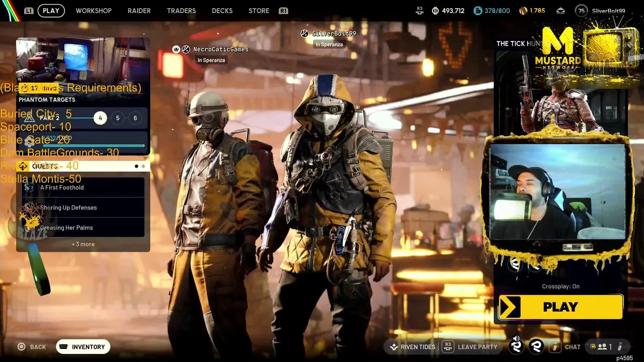Click the circular speaker emblem icon
644x362 pixels.
coord(516,345)
